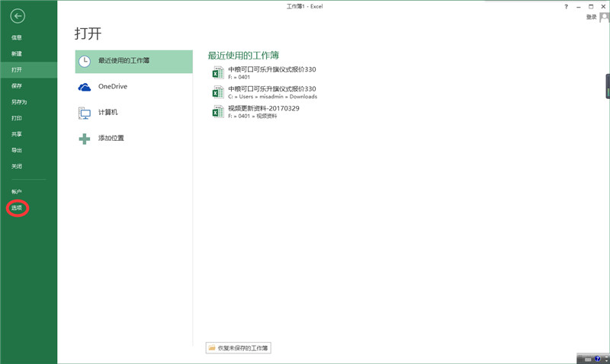This screenshot has height=364, width=610.
Task: Open 中粮可口可乐升旗仪式报价330 from Downloads path
Action: point(271,89)
